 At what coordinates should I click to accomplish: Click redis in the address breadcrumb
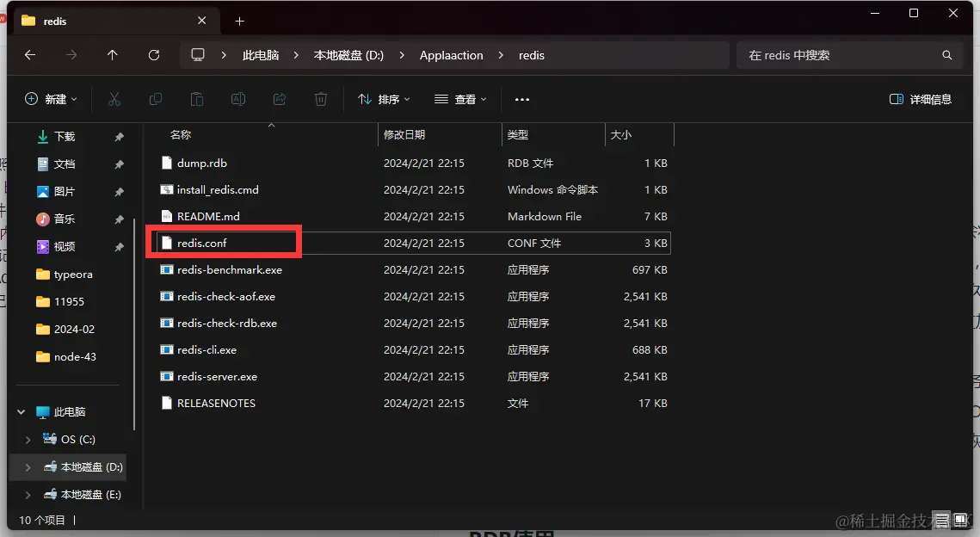[x=531, y=55]
